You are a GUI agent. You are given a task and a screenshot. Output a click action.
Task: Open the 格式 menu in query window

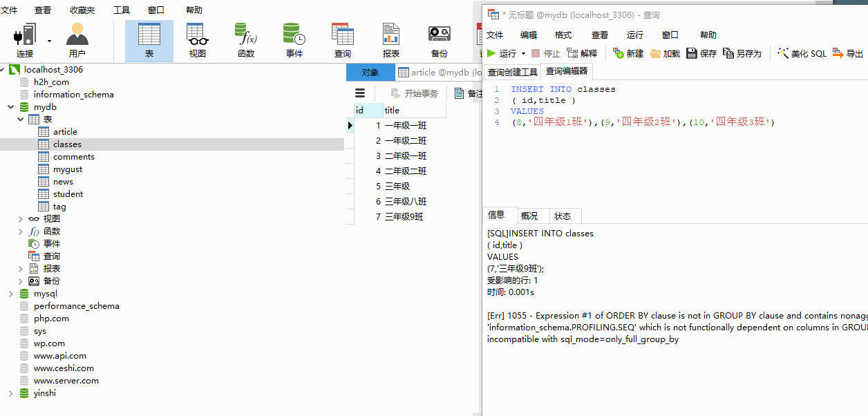[563, 35]
